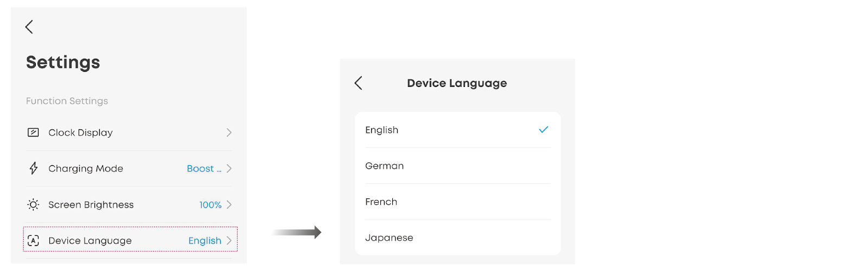Click the chevron in Device Language row
This screenshot has width=868, height=275.
click(229, 241)
